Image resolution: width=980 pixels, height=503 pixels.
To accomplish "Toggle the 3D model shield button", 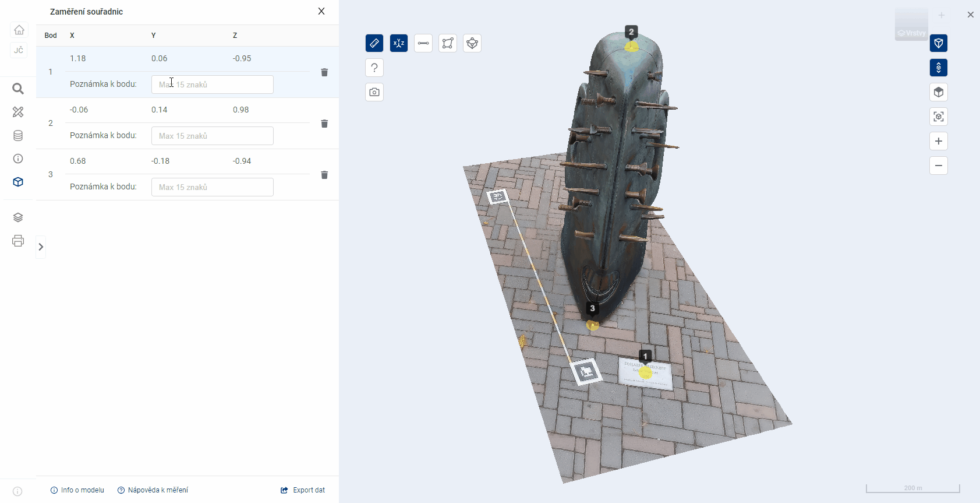I will (x=939, y=43).
